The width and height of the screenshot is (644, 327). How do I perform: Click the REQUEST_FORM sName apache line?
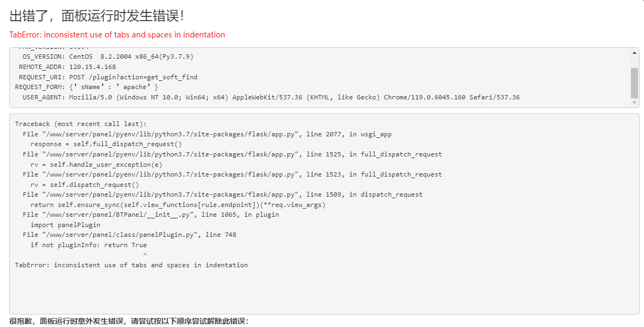[x=86, y=87]
